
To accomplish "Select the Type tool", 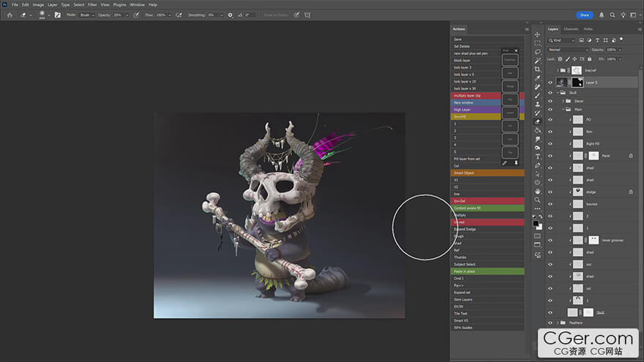I will click(537, 157).
